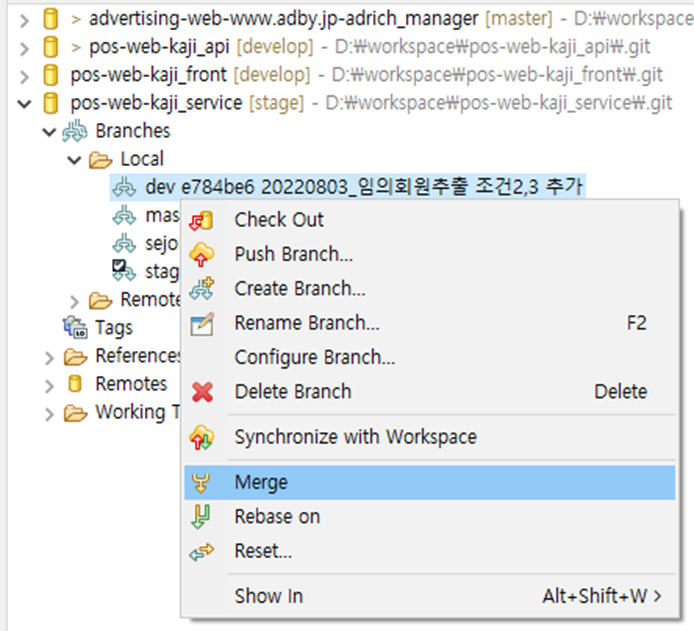Click the Check Out icon in context menu
Screen dimensions: 694x631
[201, 220]
